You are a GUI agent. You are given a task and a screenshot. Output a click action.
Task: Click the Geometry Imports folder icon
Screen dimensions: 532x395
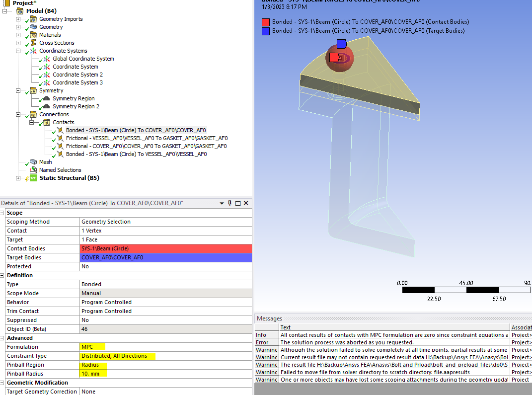click(x=33, y=19)
